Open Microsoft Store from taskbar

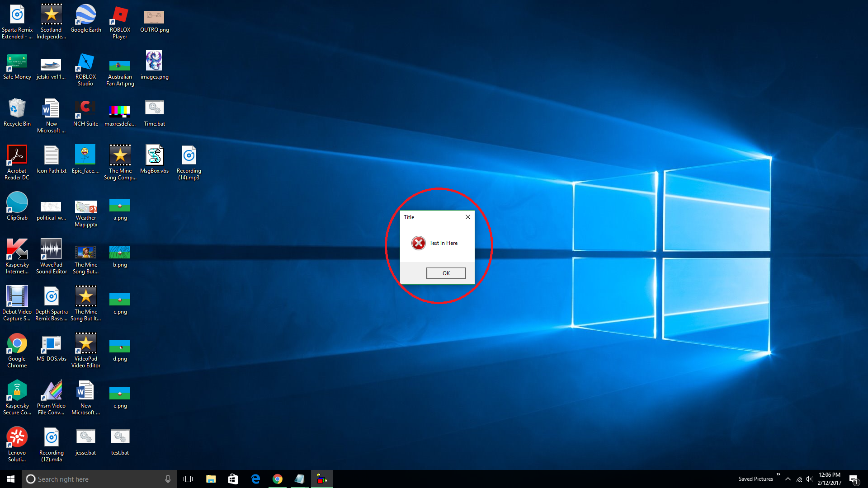pyautogui.click(x=233, y=479)
